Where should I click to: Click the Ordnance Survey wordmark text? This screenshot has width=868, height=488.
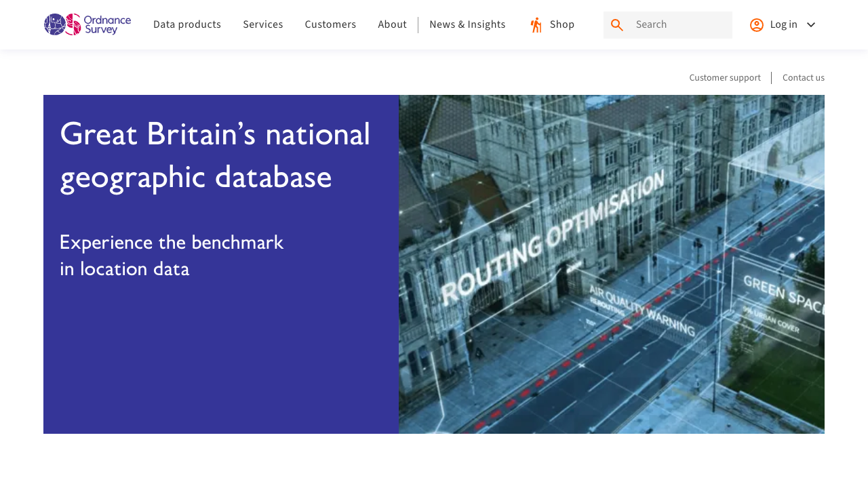[x=107, y=24]
